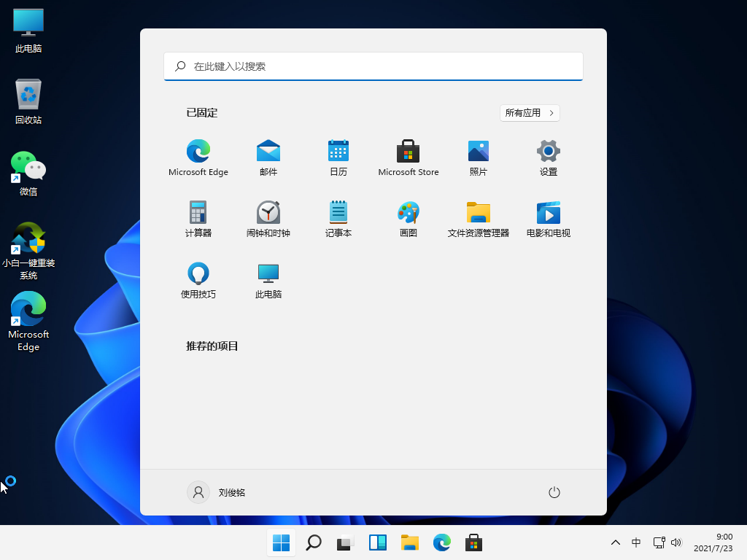Open the Widgets taskbar icon
This screenshot has height=560, width=747.
tap(377, 542)
